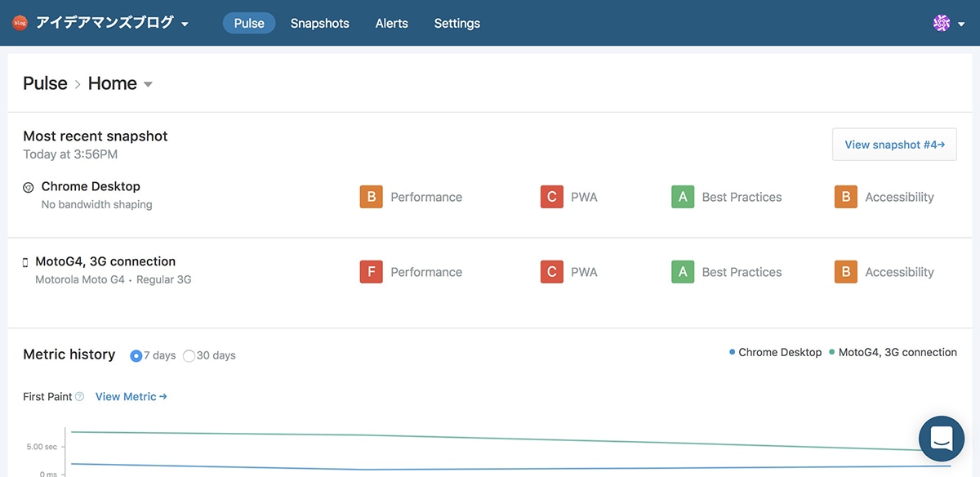Click MotoG4 PWA grade C badge
Screen dimensions: 980x477
click(x=552, y=272)
